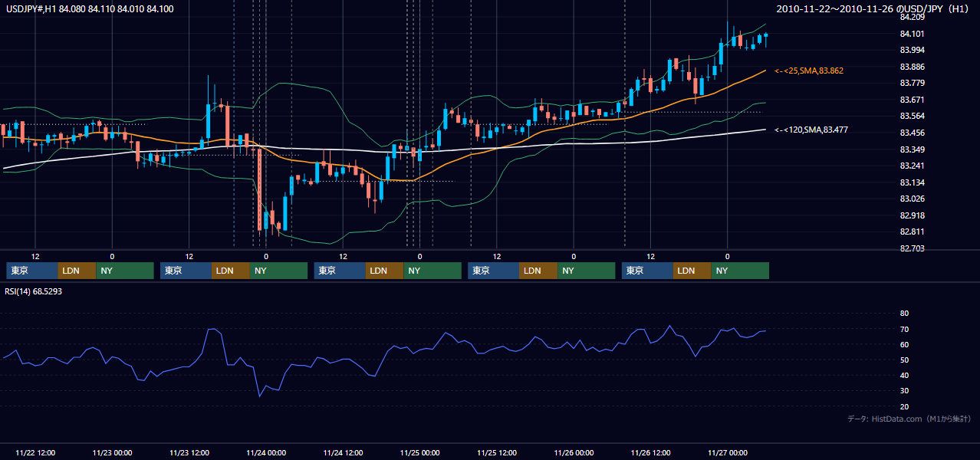Click price axis label 83.241

912,166
